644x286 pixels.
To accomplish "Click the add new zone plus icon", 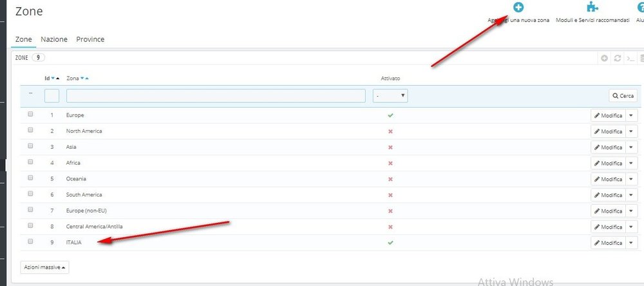I will click(518, 7).
